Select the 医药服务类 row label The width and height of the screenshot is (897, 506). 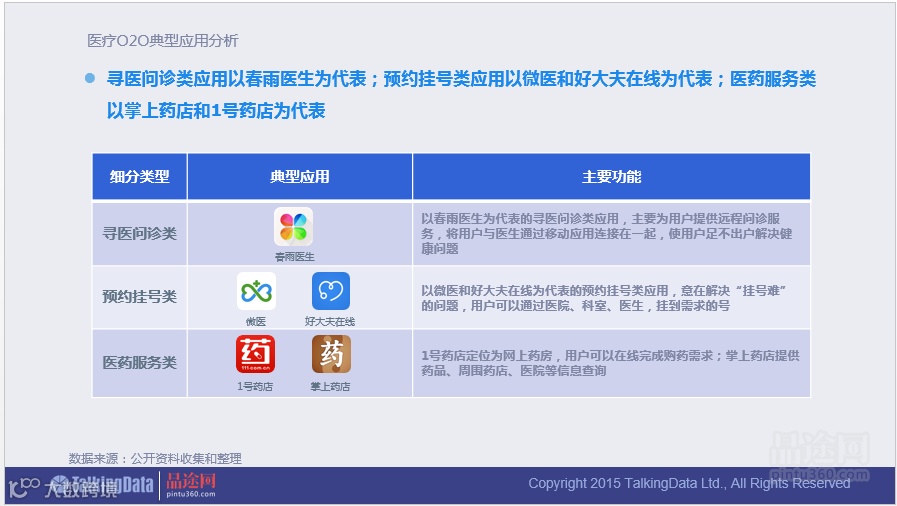140,362
